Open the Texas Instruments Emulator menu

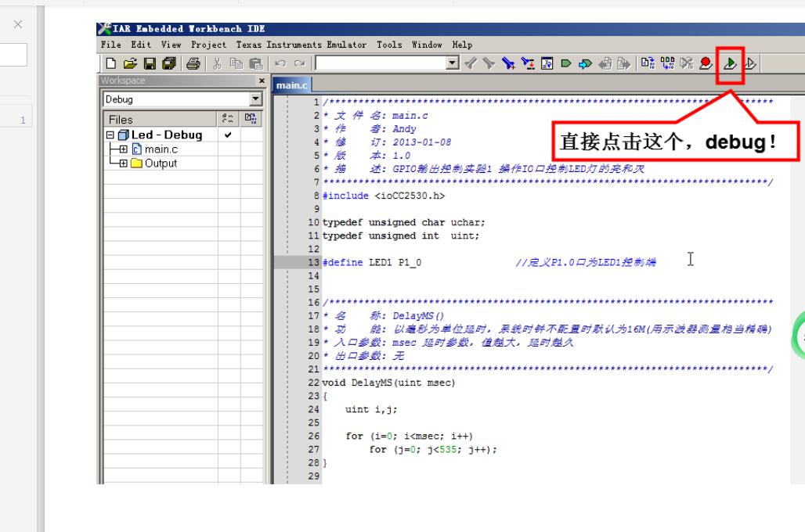301,45
